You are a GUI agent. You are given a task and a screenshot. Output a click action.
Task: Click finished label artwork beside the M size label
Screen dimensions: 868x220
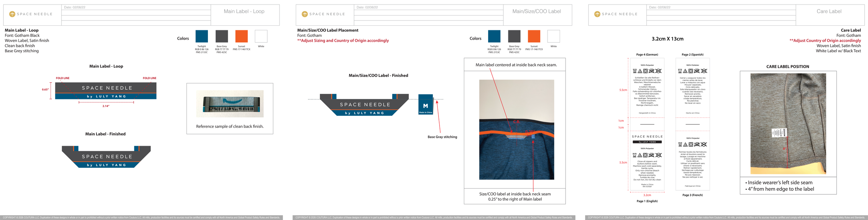click(364, 105)
